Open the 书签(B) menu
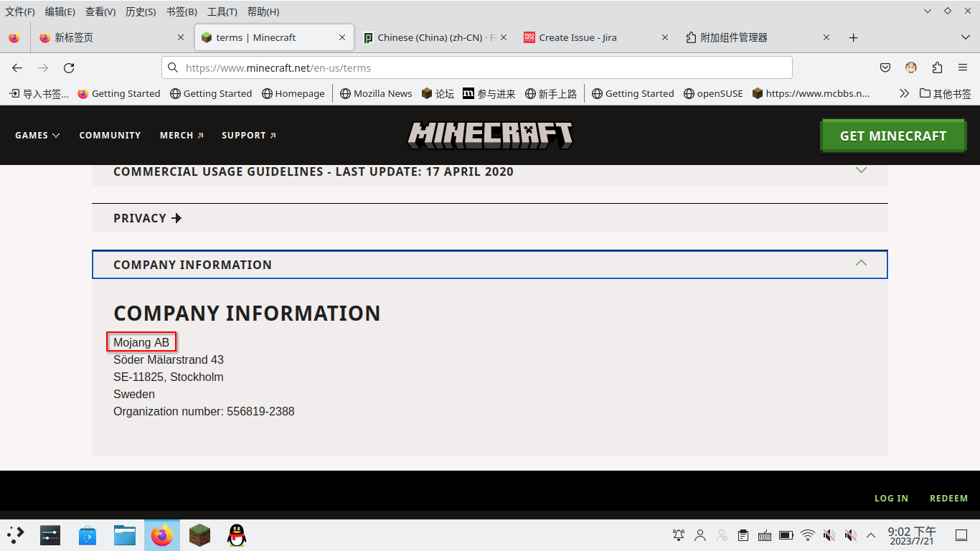The height and width of the screenshot is (551, 980). pyautogui.click(x=182, y=11)
